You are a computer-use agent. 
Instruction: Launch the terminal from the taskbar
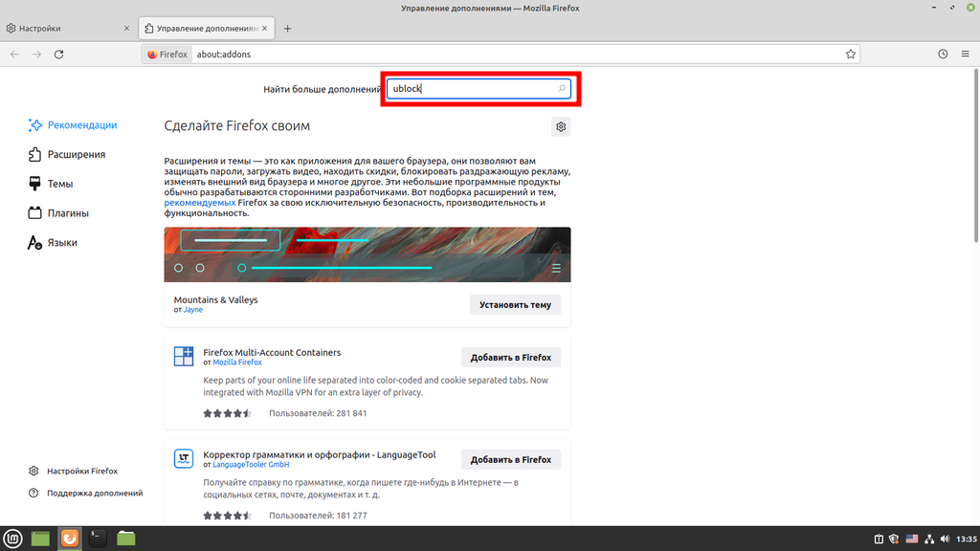click(x=98, y=539)
